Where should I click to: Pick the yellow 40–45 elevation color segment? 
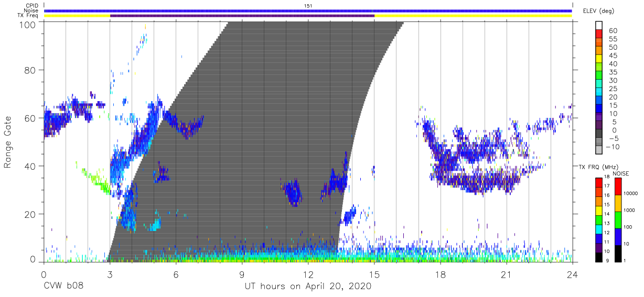(x=598, y=59)
